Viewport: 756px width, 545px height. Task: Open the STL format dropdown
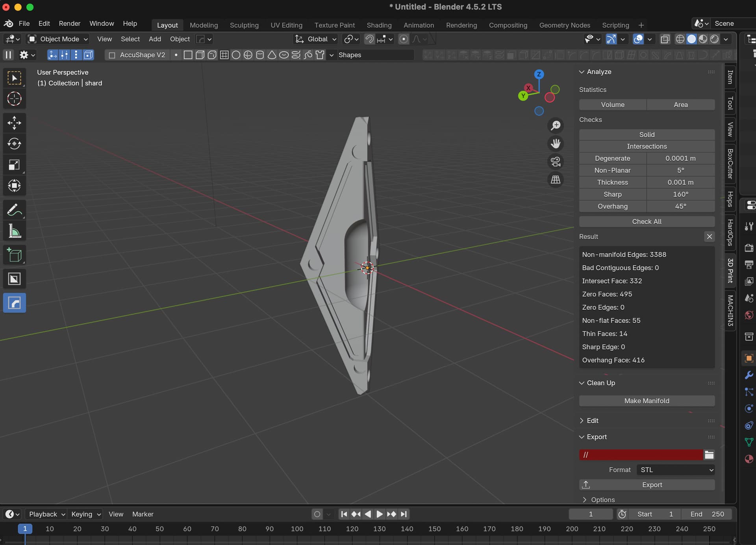[676, 470]
